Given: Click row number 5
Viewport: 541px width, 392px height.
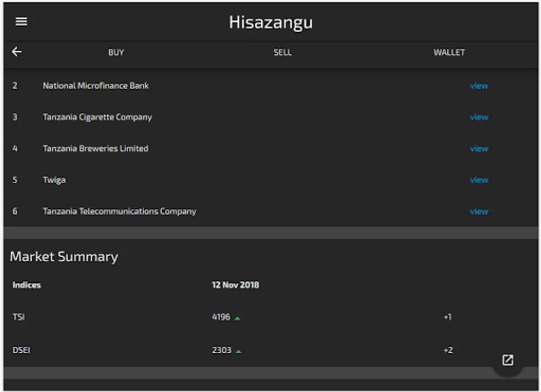Looking at the screenshot, I should pos(15,180).
